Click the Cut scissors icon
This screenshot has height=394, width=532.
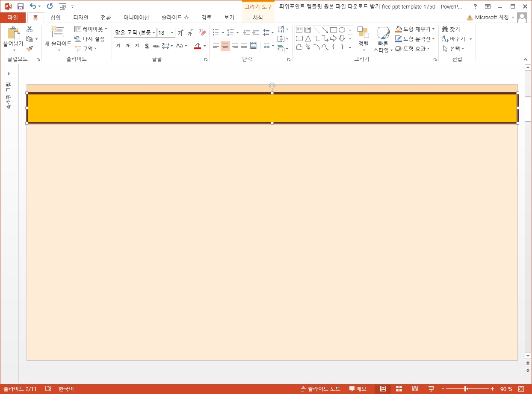coord(30,29)
